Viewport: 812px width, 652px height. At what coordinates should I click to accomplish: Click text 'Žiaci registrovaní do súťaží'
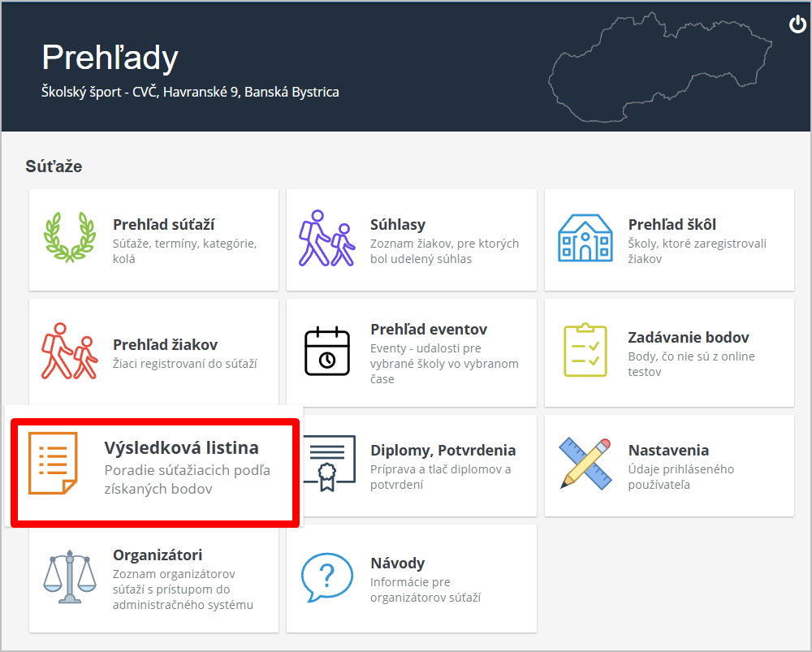point(185,364)
